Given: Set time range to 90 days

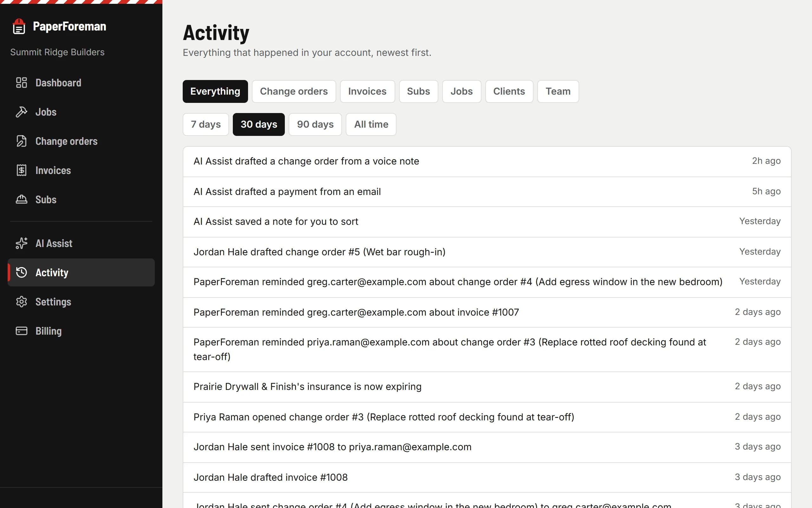Looking at the screenshot, I should (315, 124).
